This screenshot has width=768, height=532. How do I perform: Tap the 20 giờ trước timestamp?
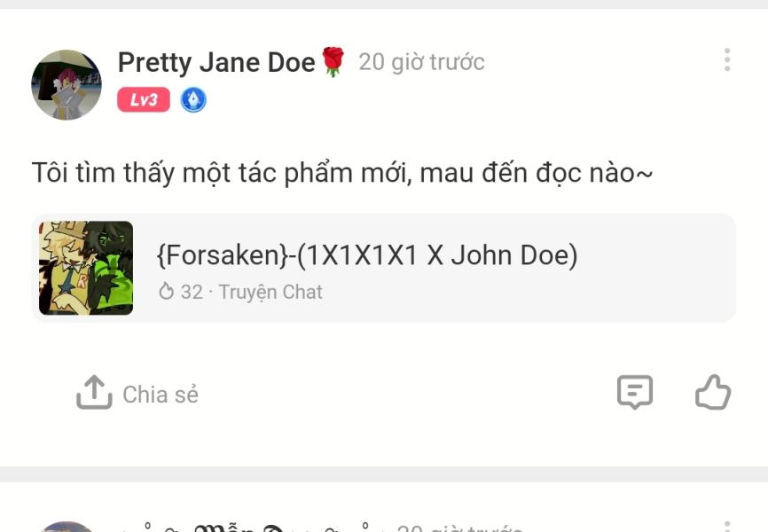point(422,62)
